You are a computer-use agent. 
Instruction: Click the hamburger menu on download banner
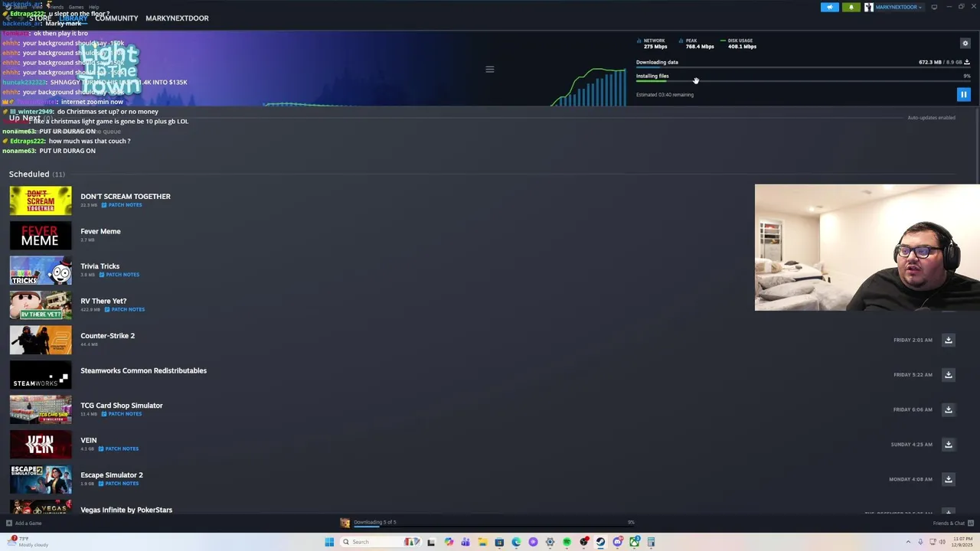[x=490, y=69]
